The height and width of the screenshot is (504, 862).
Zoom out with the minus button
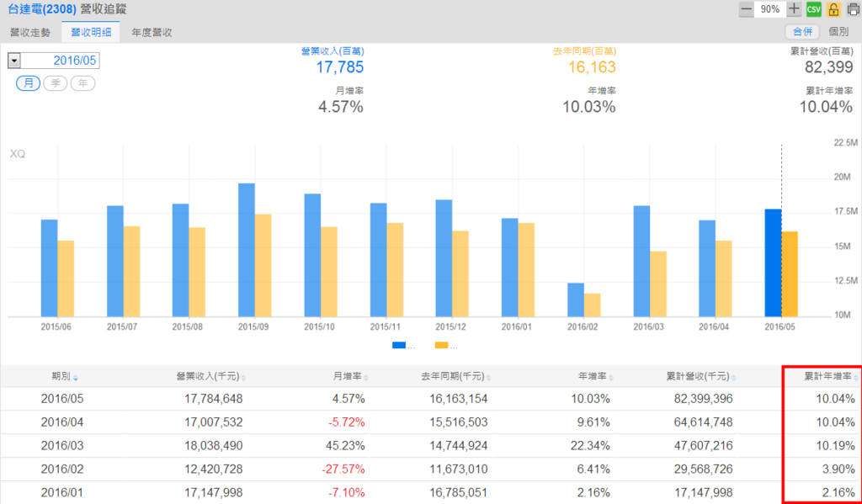[746, 9]
